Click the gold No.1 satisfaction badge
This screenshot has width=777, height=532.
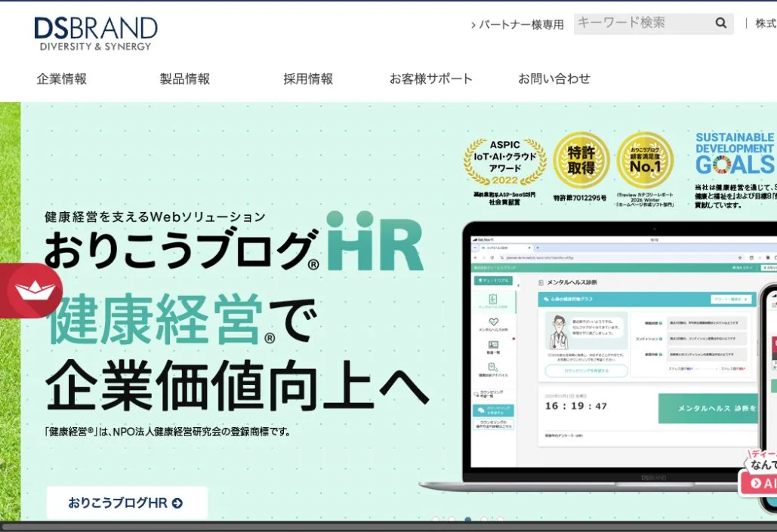[x=645, y=161]
